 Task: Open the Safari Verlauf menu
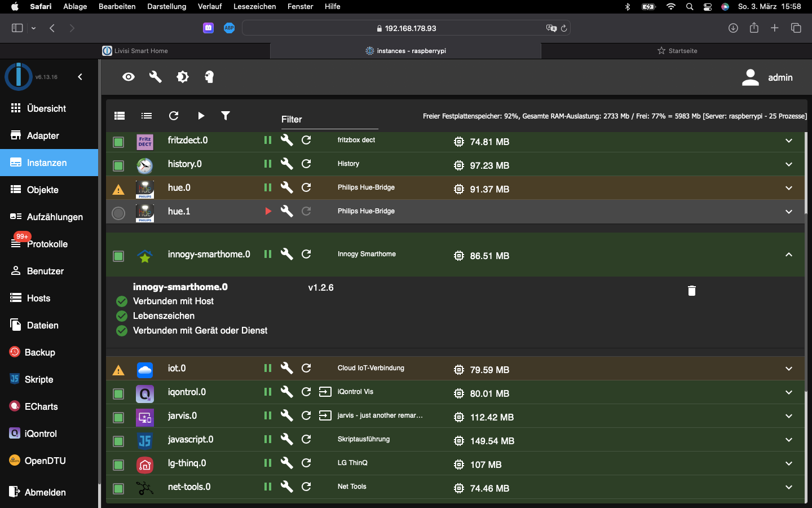click(210, 6)
